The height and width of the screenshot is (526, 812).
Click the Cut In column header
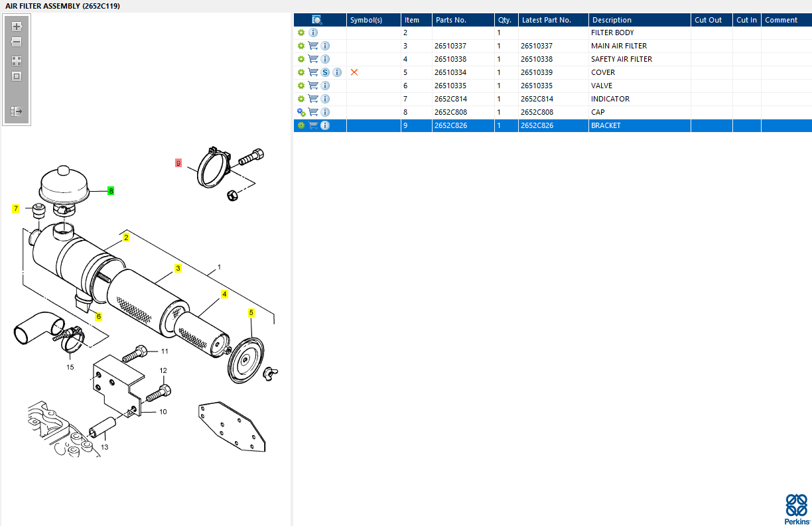coord(747,20)
